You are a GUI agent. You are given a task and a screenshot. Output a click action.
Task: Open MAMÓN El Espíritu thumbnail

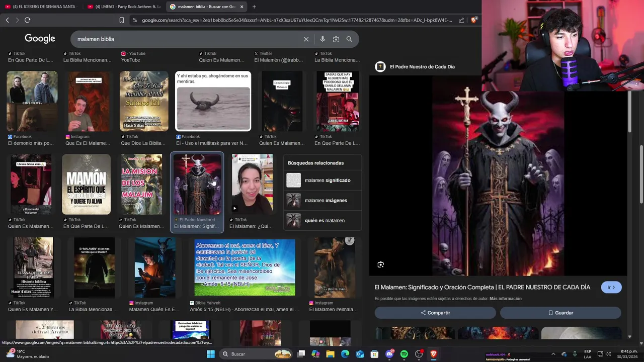86,185
